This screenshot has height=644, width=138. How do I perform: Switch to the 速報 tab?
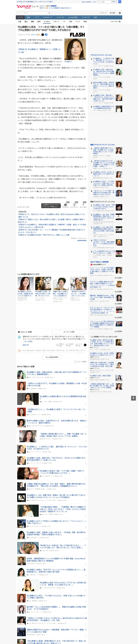28,17
